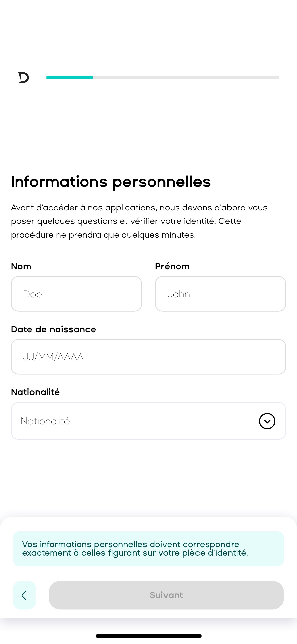Screen dimensions: 297x644
Task: Tap the 'Nom' field label
Action: [21, 266]
